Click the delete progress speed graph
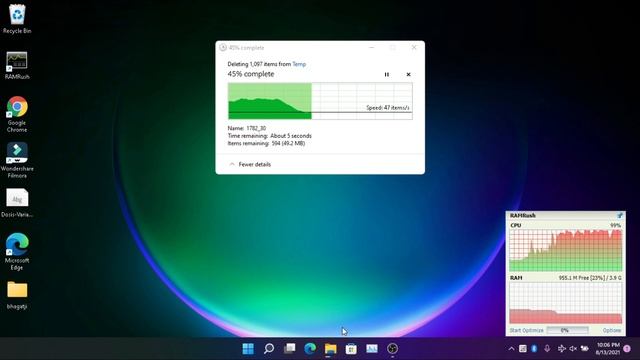 320,101
